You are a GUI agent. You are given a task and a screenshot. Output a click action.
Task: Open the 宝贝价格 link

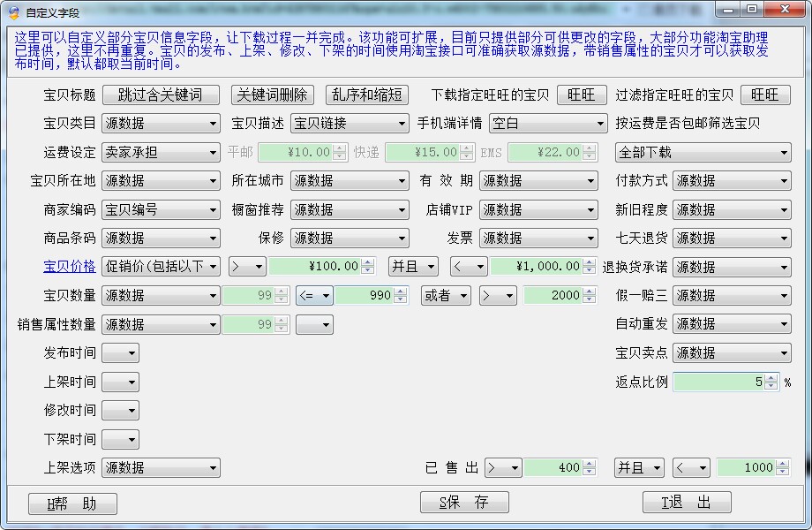pyautogui.click(x=69, y=267)
